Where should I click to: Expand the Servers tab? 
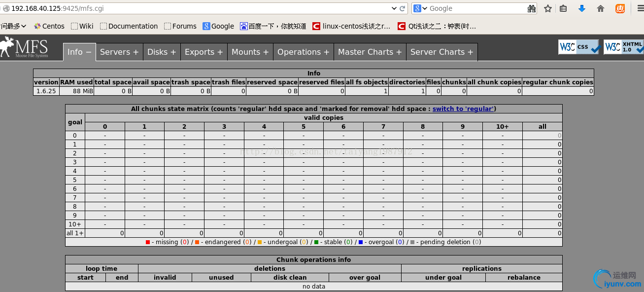point(119,52)
